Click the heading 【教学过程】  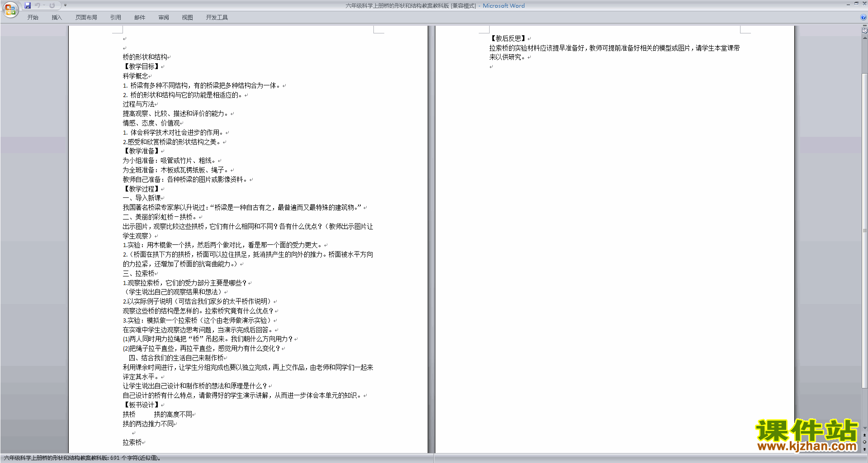pos(141,189)
